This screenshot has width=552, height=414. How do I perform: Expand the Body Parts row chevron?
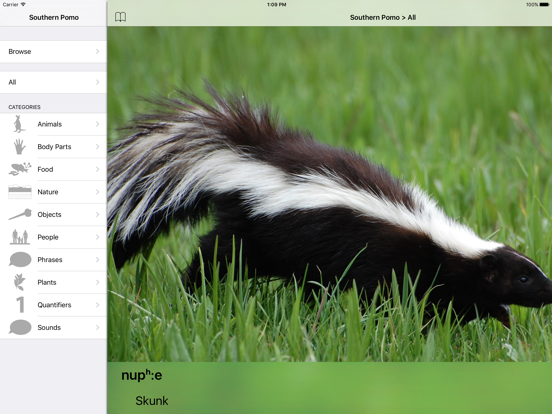(x=98, y=146)
